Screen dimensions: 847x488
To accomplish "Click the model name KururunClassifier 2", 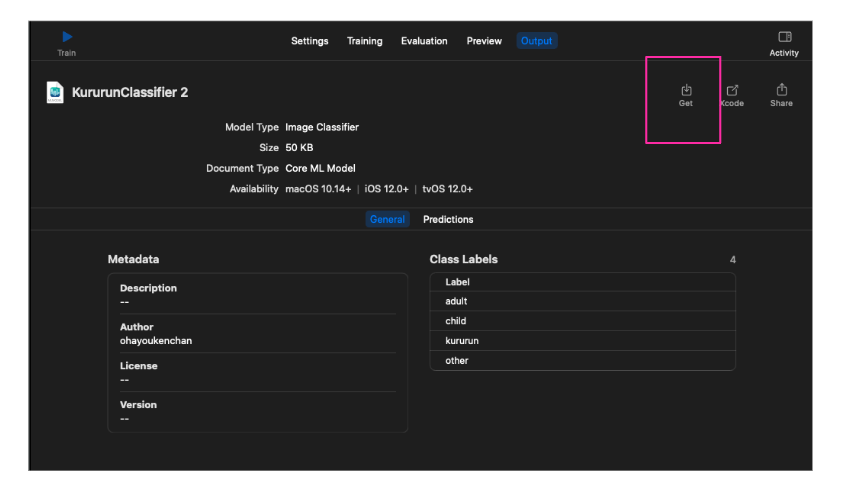I will 130,92.
